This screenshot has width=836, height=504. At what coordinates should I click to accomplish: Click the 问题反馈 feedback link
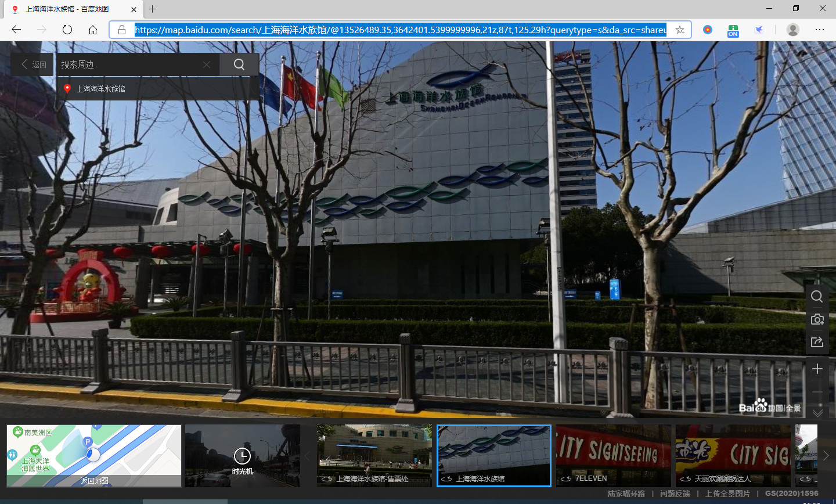pos(675,494)
